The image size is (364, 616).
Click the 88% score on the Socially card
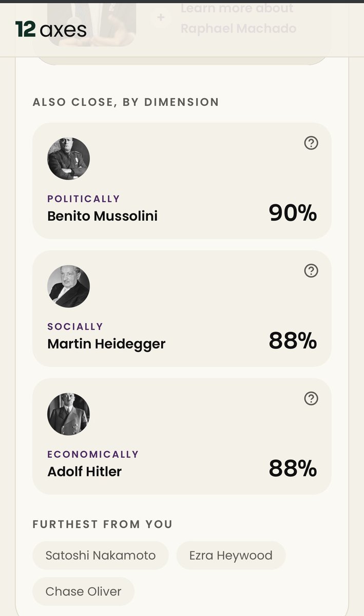pyautogui.click(x=293, y=340)
